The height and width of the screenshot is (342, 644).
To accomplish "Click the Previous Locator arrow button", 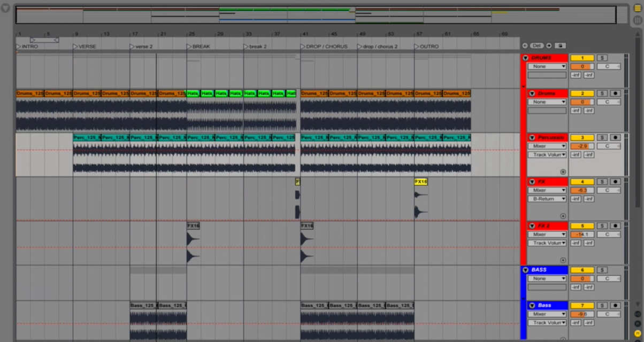I will pyautogui.click(x=525, y=46).
